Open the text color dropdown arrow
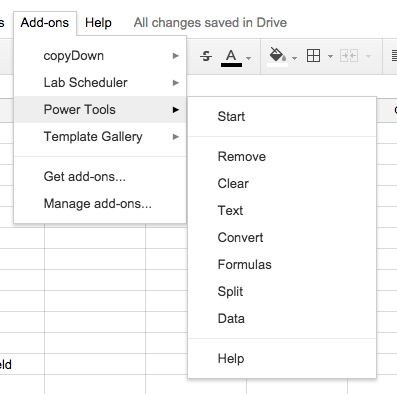Image resolution: width=397 pixels, height=394 pixels. click(248, 58)
